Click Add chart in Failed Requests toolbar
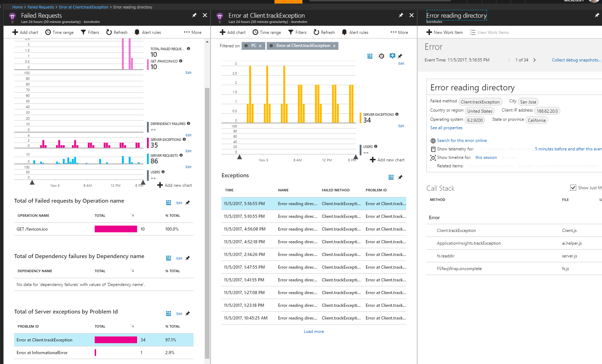Viewport: 602px width, 364px height. point(25,32)
